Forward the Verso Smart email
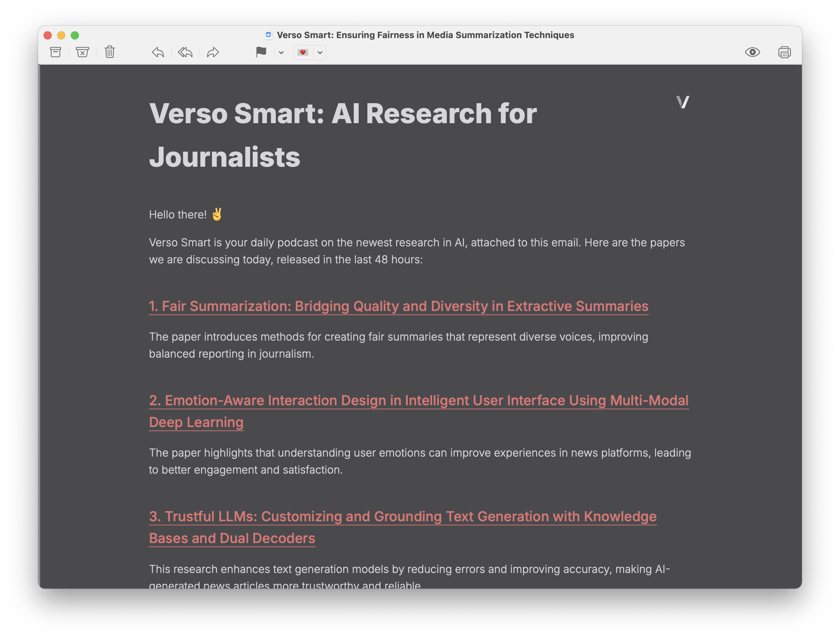 (x=213, y=52)
